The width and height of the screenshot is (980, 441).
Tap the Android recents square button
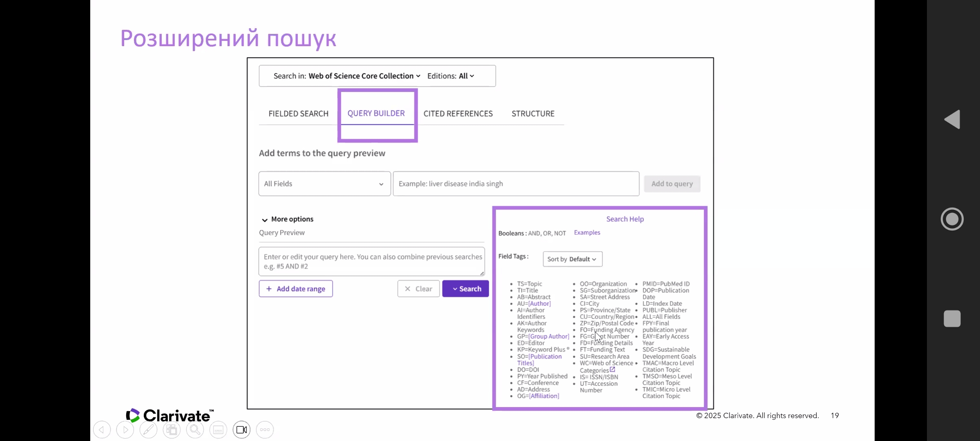coord(952,318)
